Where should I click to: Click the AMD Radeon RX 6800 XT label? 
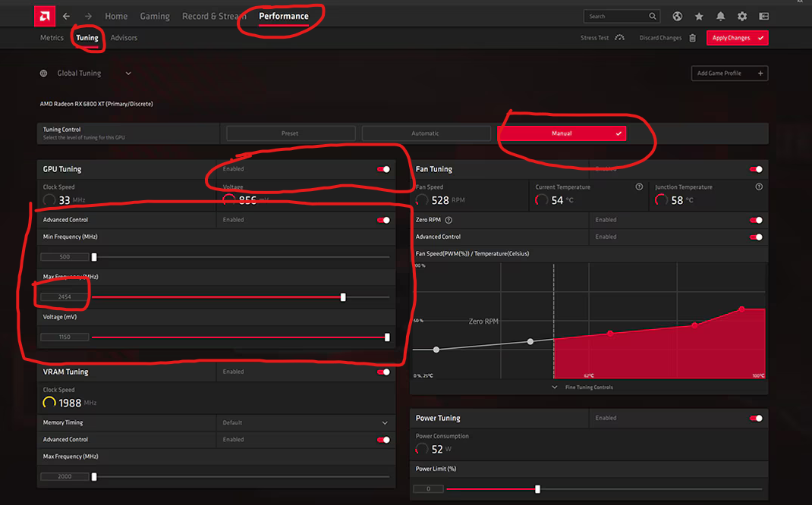(x=96, y=104)
